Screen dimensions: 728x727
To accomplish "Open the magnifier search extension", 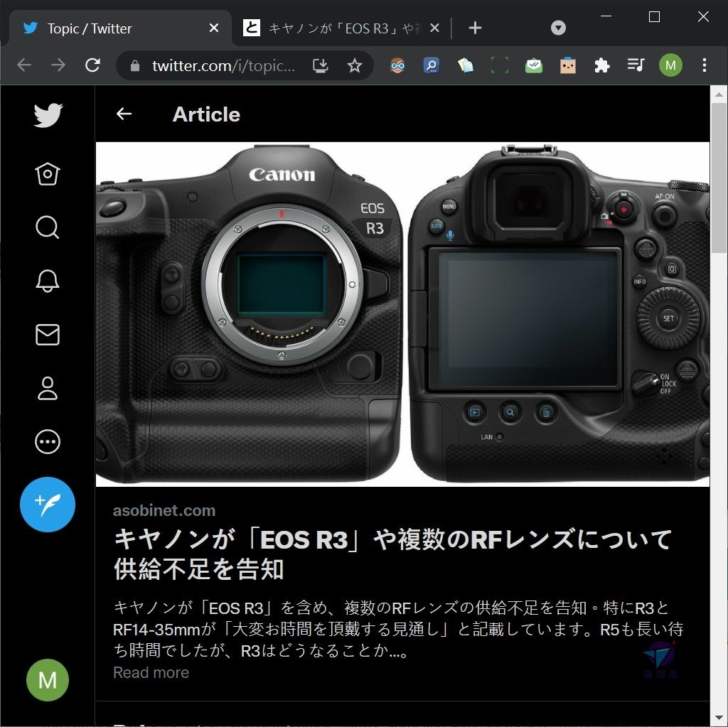I will [432, 65].
